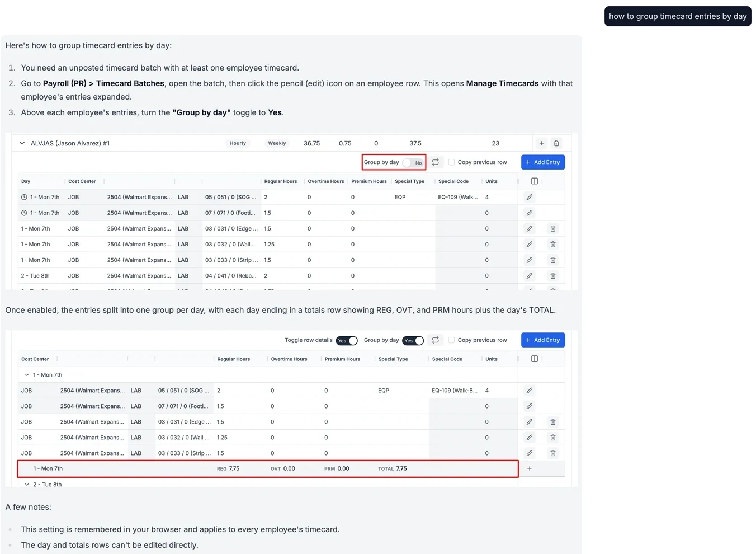Click the 36.75 hours value on the ALVJAS row
Screen dimensions: 756x554
point(312,143)
